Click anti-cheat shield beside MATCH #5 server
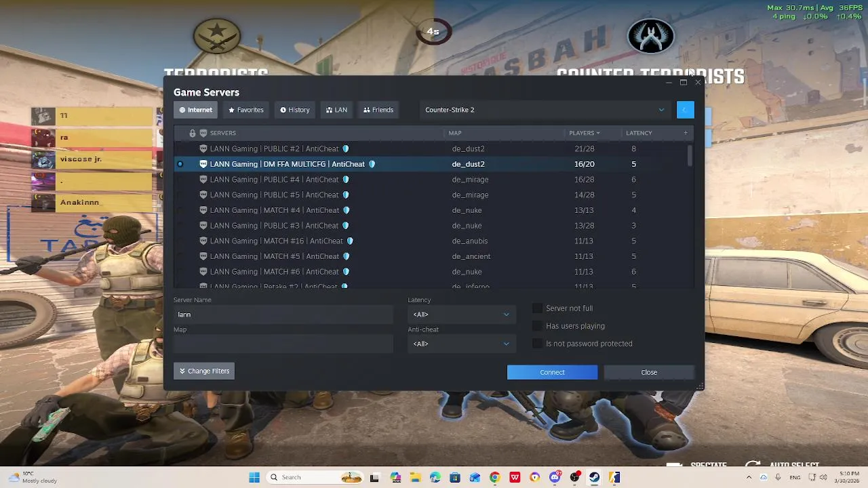This screenshot has width=868, height=488. click(x=345, y=256)
